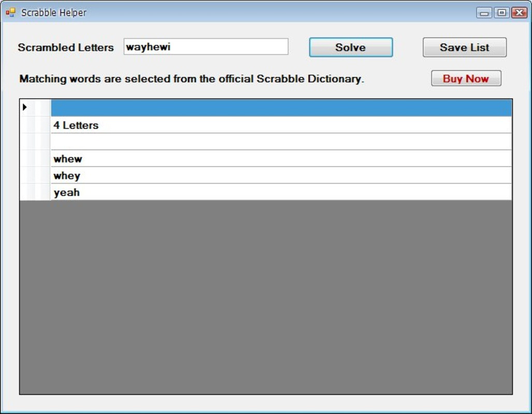Select the current row arrow indicator

coord(25,107)
